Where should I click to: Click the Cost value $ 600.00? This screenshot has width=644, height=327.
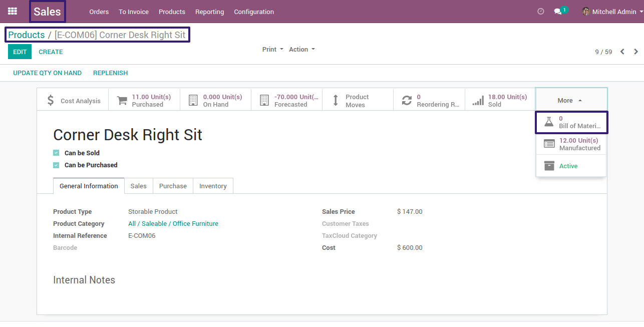410,248
